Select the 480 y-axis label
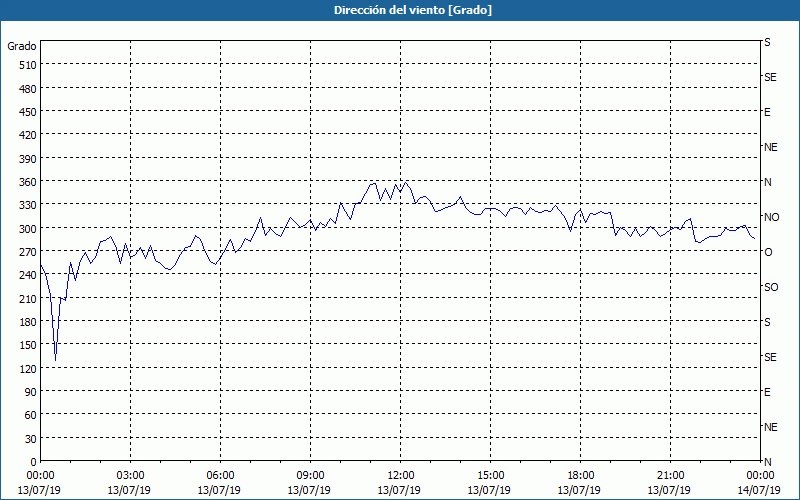The width and height of the screenshot is (800, 500). coord(28,89)
